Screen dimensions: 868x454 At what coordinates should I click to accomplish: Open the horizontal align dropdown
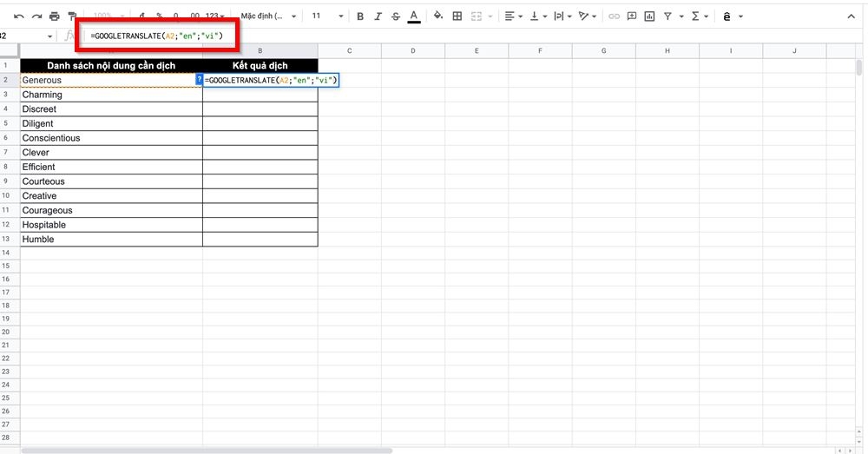coord(513,16)
